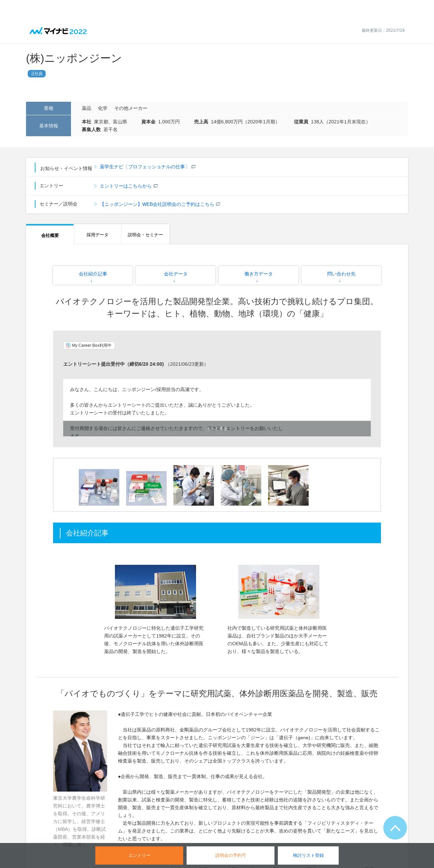The image size is (434, 868).
Task: Click the 基本情報 label cell
Action: click(48, 126)
